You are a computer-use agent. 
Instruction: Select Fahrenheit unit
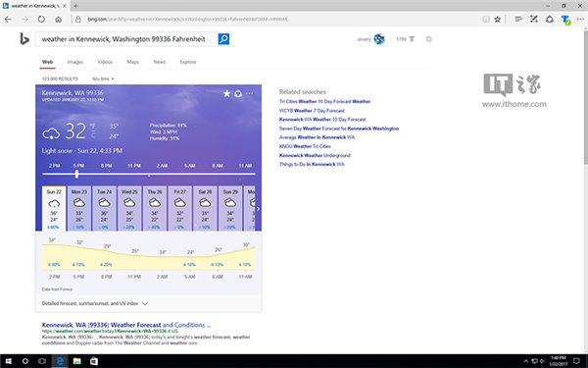(x=93, y=127)
